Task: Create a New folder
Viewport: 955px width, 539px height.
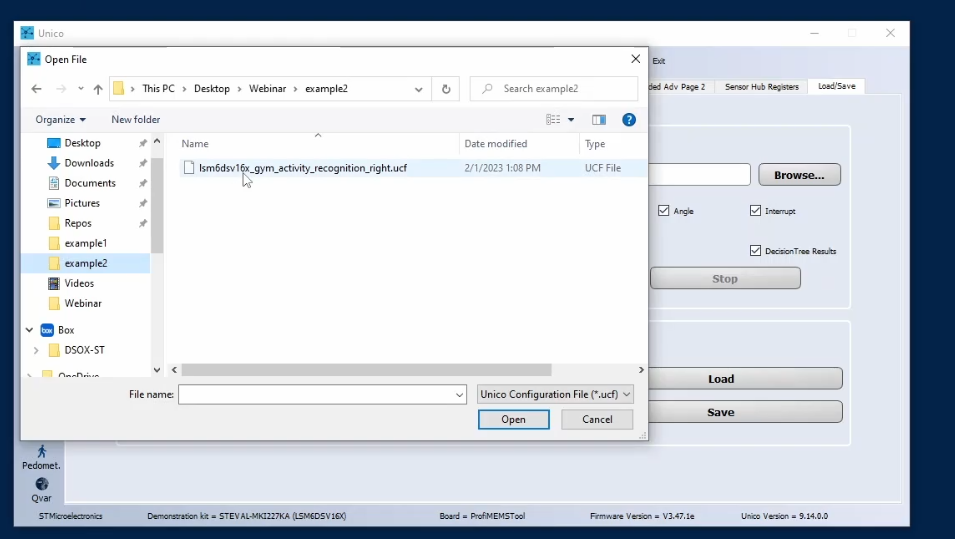Action: coord(136,119)
